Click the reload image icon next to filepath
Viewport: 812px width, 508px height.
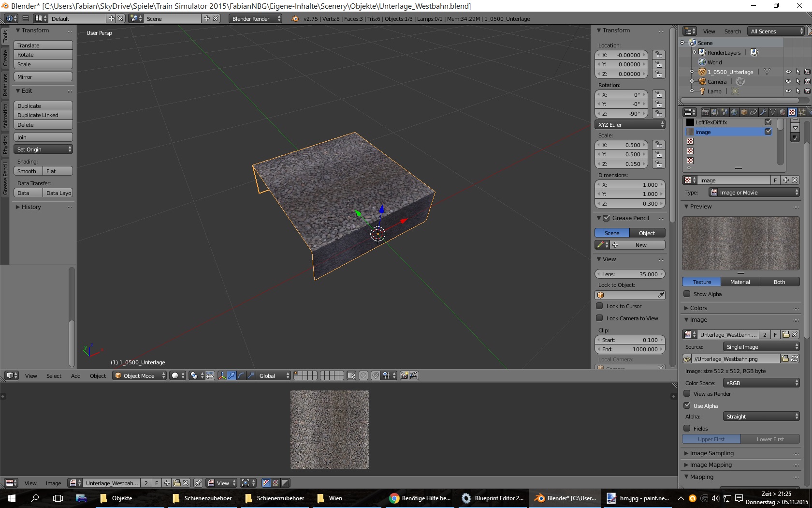[x=795, y=359]
